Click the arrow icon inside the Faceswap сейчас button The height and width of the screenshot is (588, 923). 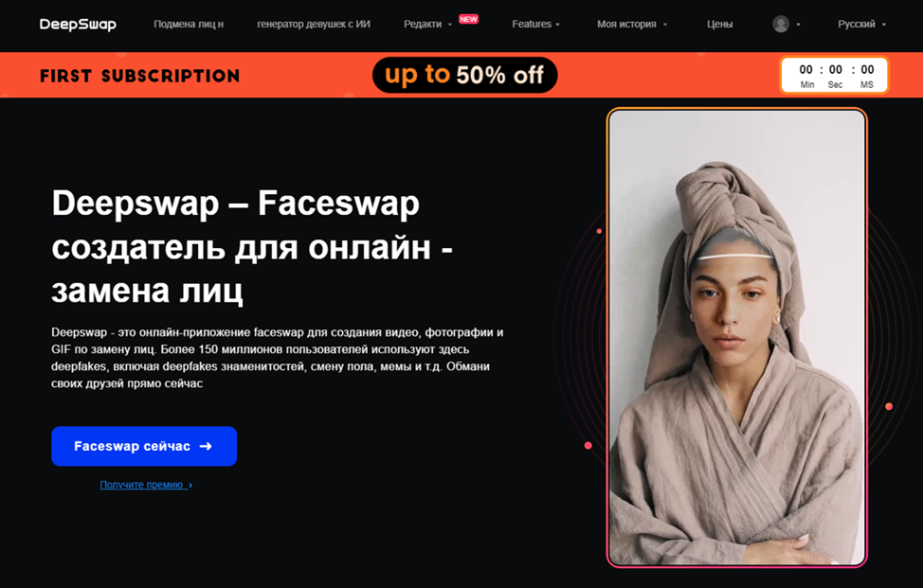206,446
